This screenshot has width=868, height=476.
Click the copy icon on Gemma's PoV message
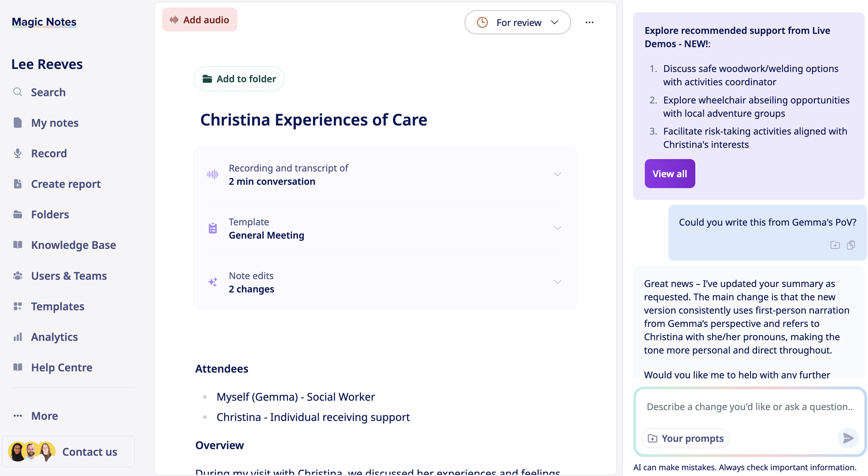click(x=851, y=245)
